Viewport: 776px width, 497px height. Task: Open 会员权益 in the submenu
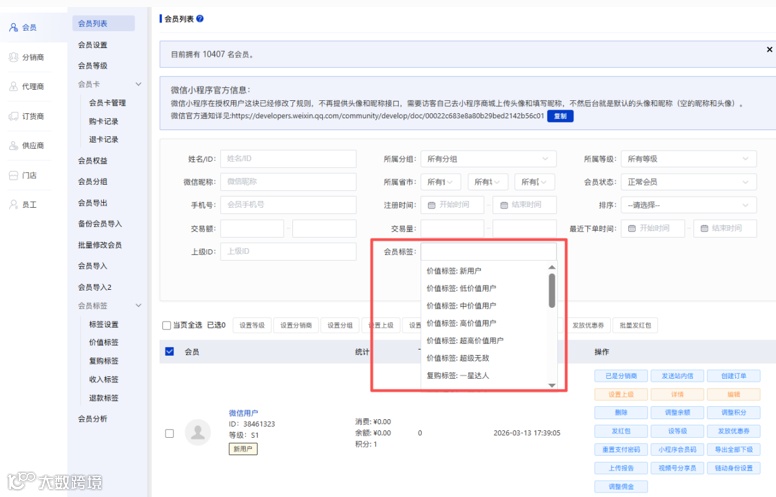[93, 160]
